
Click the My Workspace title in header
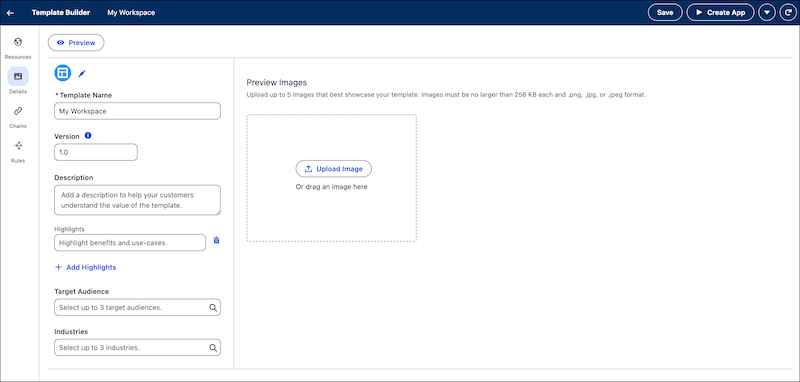131,13
